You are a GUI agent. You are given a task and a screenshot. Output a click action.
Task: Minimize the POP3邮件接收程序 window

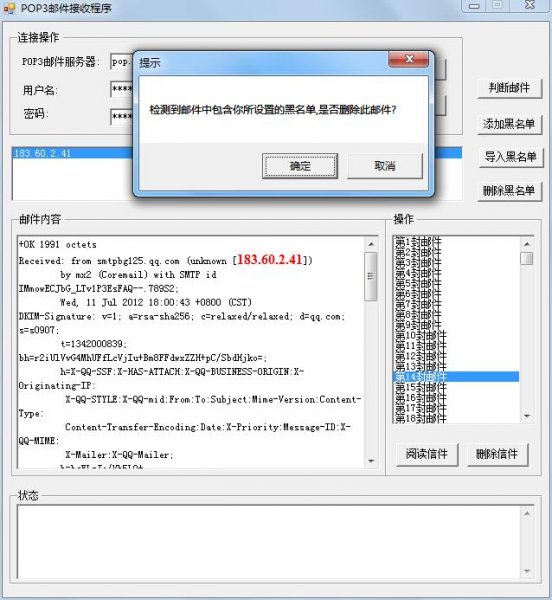474,6
